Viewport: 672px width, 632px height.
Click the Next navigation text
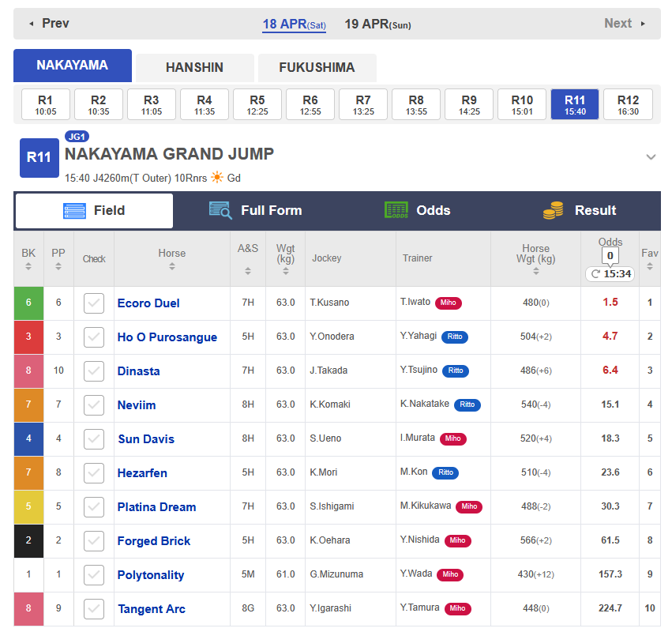pyautogui.click(x=618, y=23)
